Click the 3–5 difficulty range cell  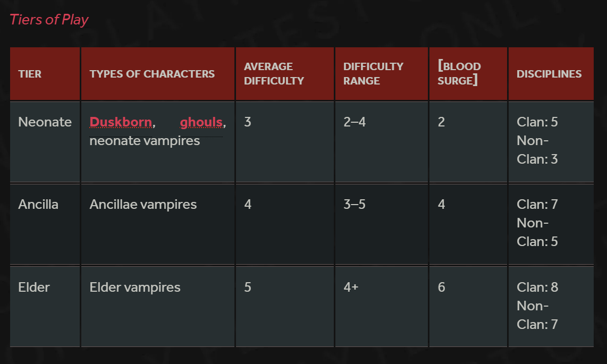pos(381,224)
